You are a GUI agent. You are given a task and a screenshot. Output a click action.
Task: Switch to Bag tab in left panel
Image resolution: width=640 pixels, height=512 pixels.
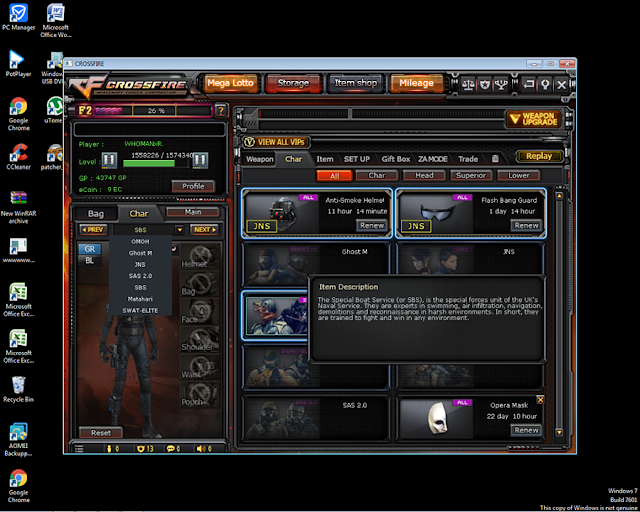click(x=96, y=214)
